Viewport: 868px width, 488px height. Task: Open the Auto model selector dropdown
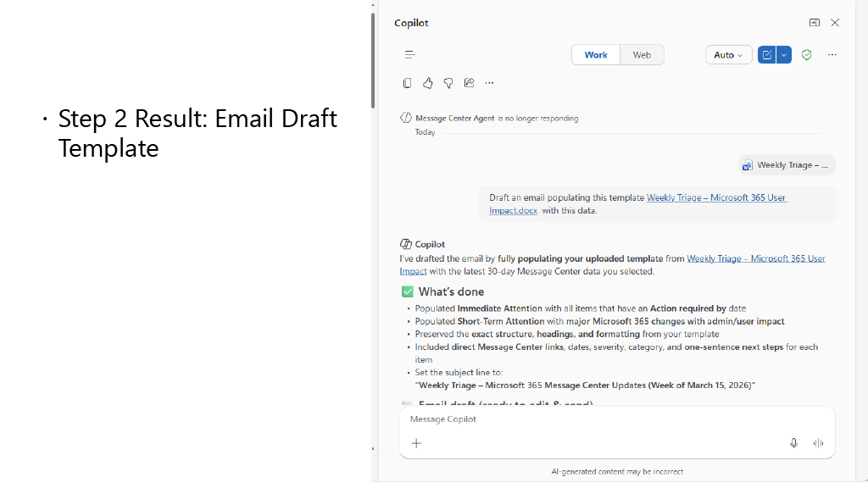pyautogui.click(x=728, y=55)
